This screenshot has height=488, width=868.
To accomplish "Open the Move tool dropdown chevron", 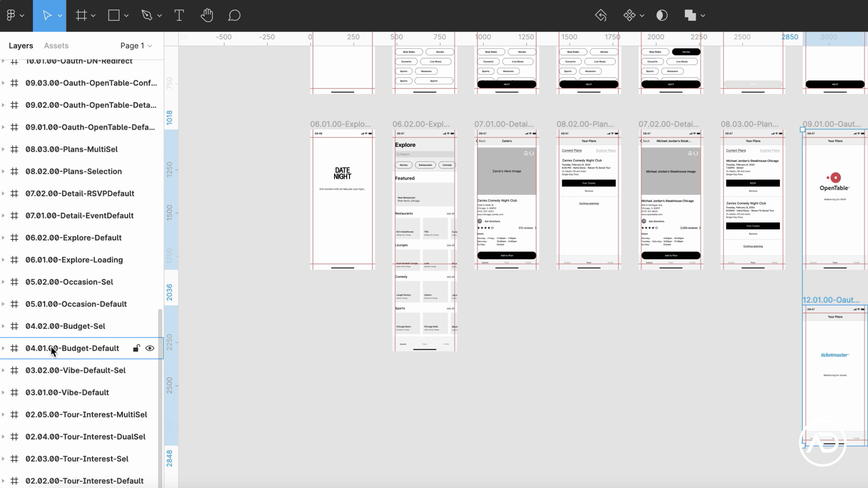I will tap(59, 15).
